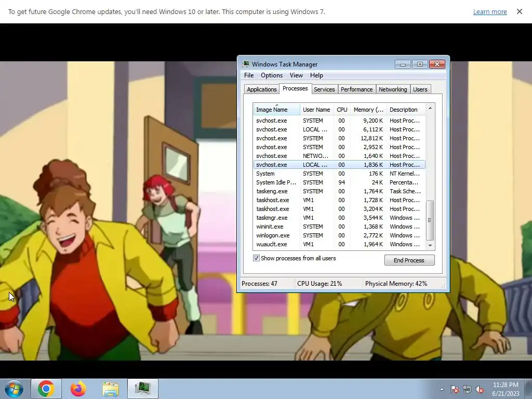
Task: Sort by Description column header
Action: (406, 110)
